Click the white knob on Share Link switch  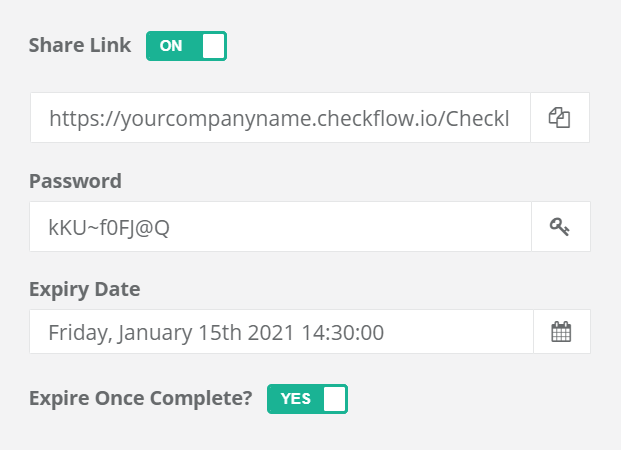coord(213,46)
